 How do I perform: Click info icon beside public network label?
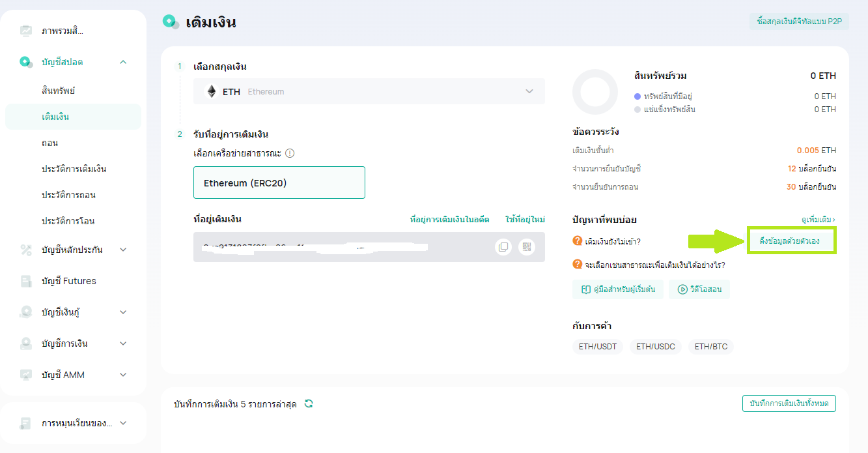click(x=290, y=153)
